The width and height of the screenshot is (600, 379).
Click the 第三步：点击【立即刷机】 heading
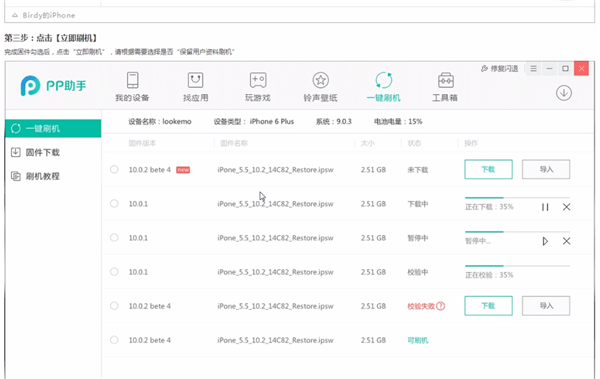click(51, 38)
